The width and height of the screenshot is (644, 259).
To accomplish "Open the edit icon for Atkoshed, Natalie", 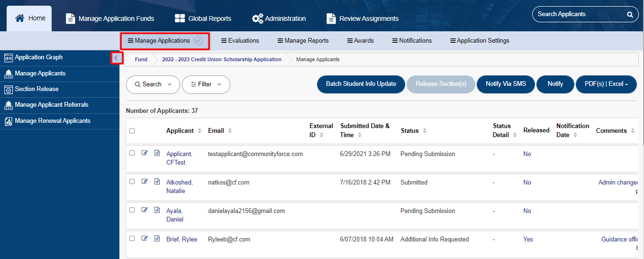I will coord(145,182).
